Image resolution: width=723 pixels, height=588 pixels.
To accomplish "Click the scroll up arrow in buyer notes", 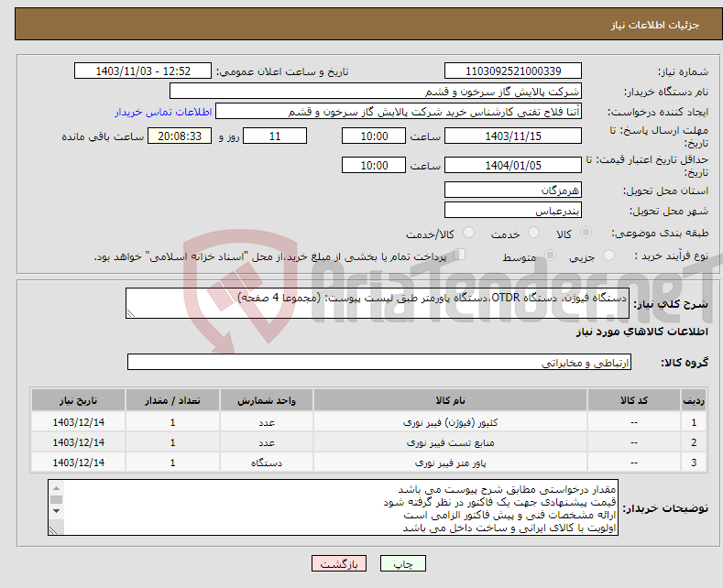I will pyautogui.click(x=56, y=488).
